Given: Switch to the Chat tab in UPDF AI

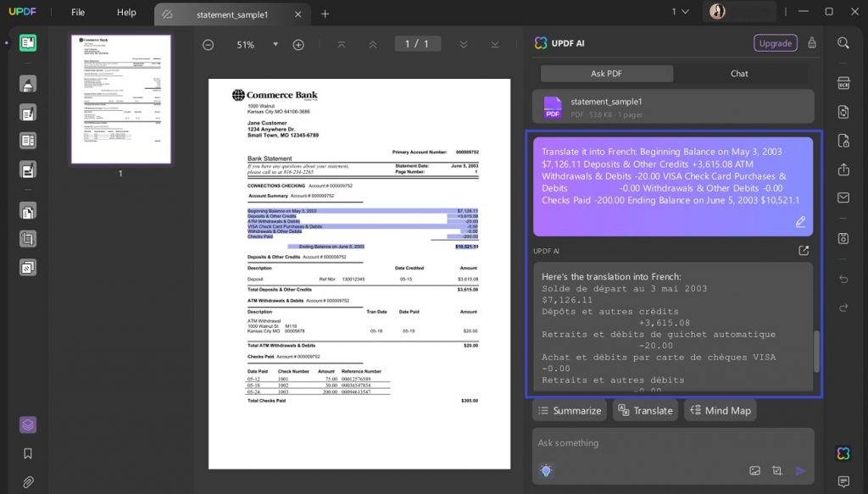Looking at the screenshot, I should click(x=738, y=73).
